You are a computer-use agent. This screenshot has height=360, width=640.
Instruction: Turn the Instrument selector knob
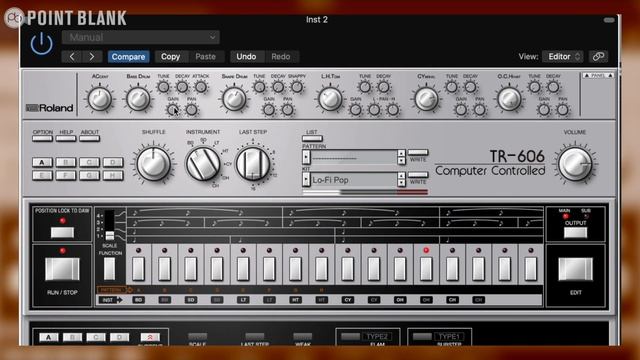click(203, 163)
